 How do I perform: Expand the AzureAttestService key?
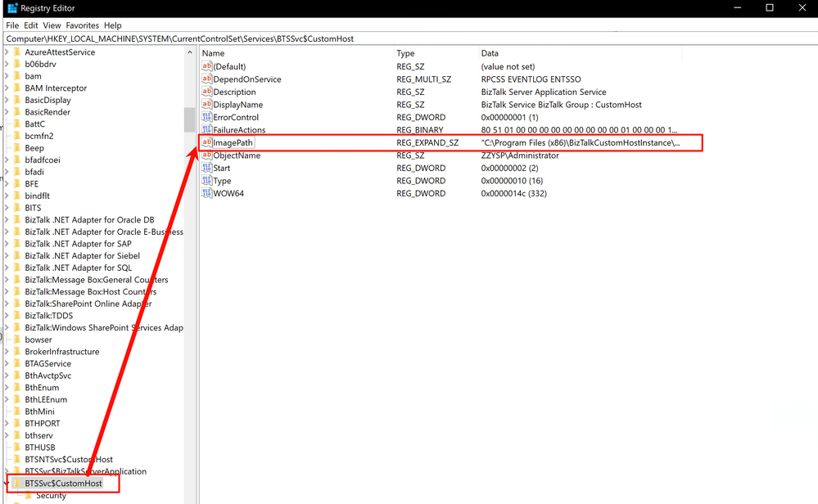click(7, 52)
